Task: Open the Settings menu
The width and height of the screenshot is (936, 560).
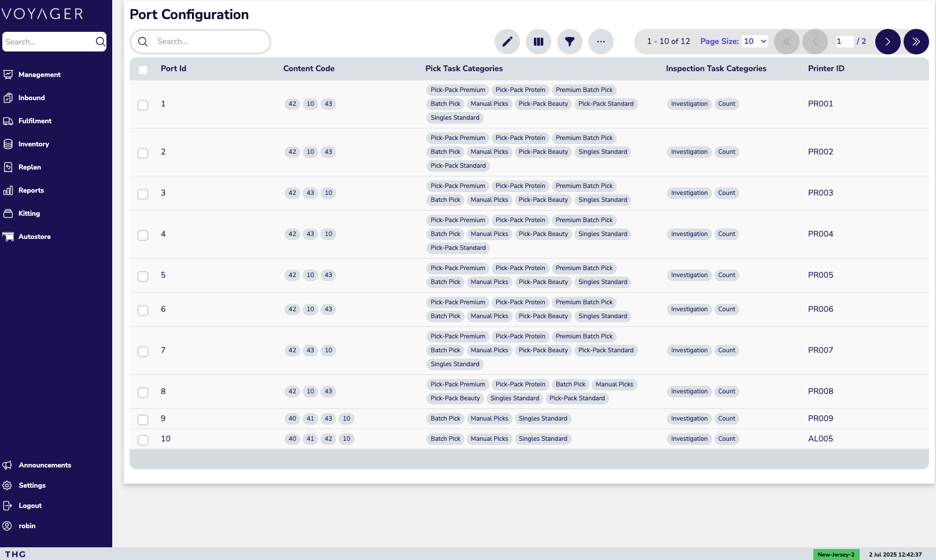Action: click(31, 485)
